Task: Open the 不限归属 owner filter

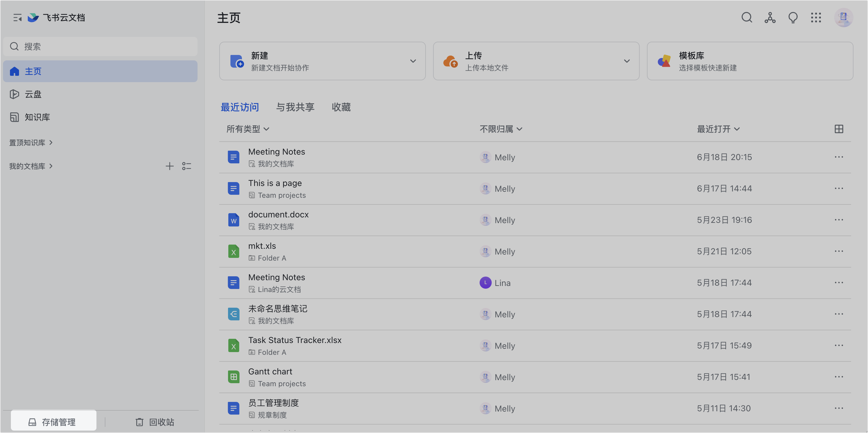Action: pyautogui.click(x=501, y=129)
